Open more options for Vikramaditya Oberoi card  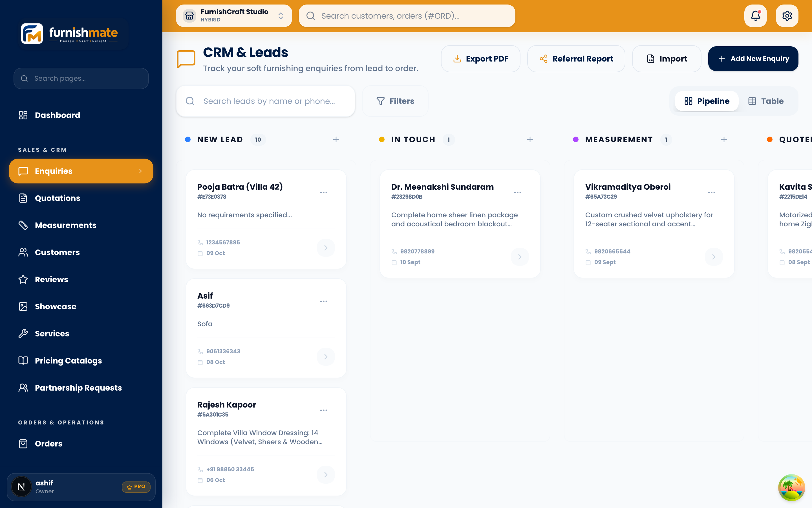pyautogui.click(x=711, y=192)
